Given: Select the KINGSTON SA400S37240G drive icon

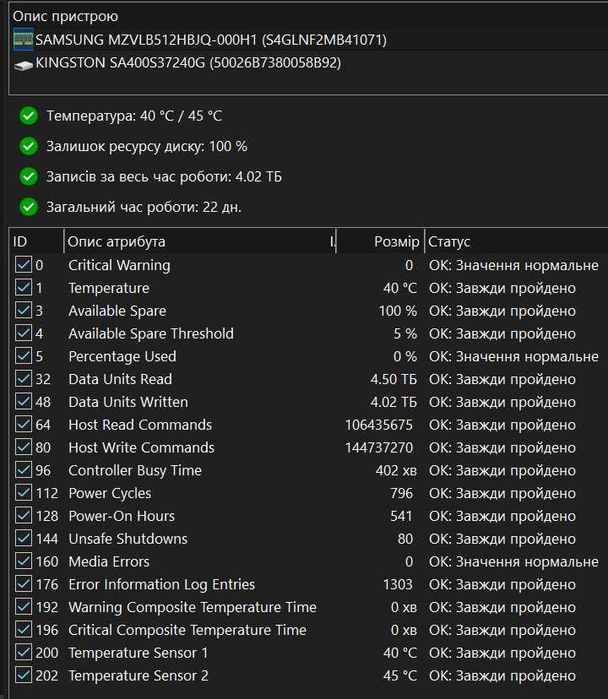Looking at the screenshot, I should [23, 66].
